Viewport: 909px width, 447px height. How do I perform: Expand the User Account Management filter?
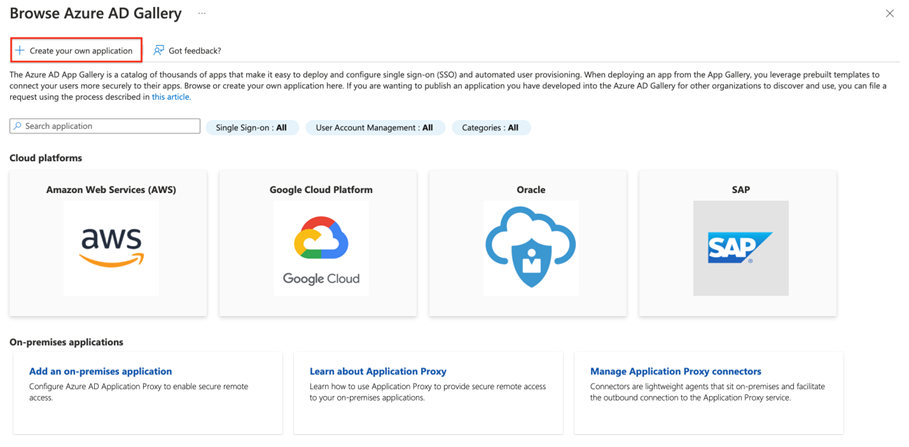[x=374, y=128]
